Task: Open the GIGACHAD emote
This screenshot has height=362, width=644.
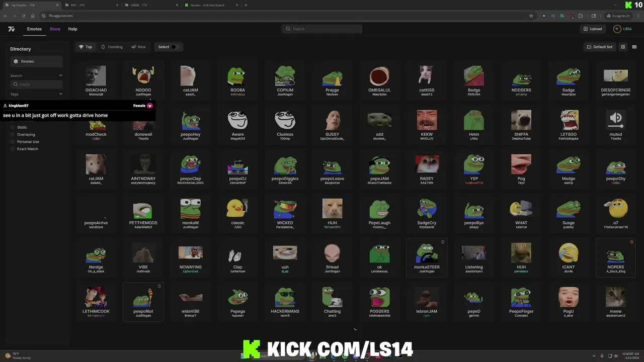Action: pyautogui.click(x=96, y=80)
